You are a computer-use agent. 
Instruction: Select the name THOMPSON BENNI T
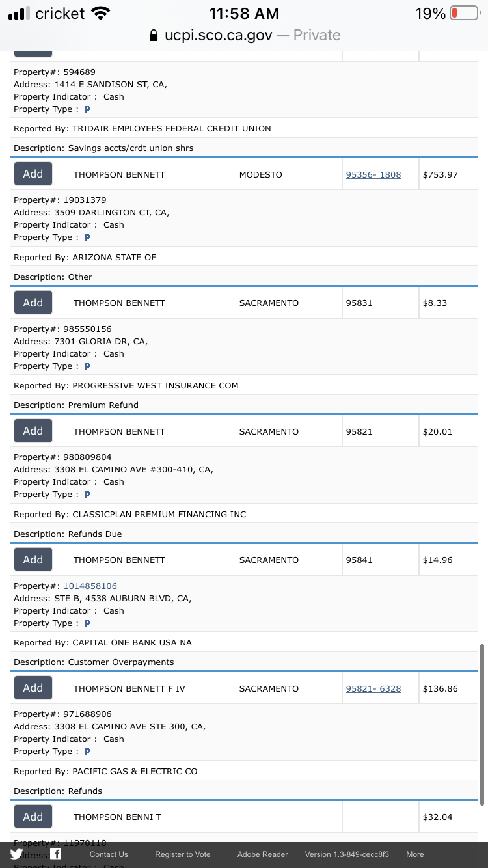pos(117,817)
